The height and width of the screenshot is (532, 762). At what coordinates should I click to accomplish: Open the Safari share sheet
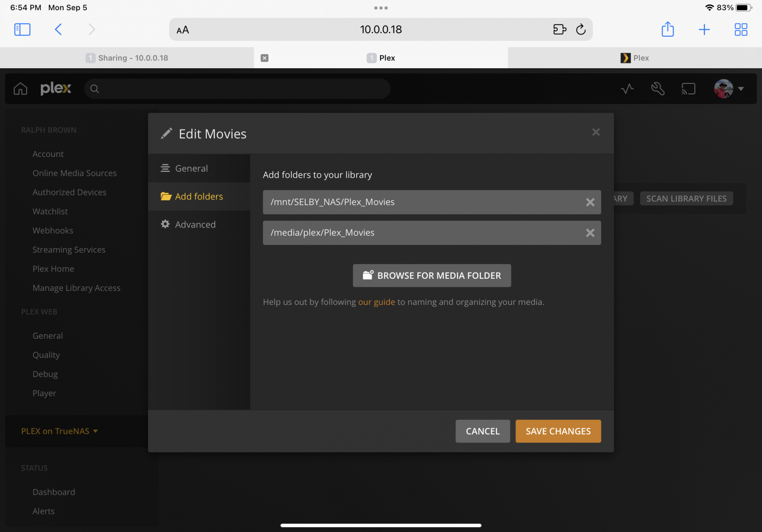(x=668, y=29)
